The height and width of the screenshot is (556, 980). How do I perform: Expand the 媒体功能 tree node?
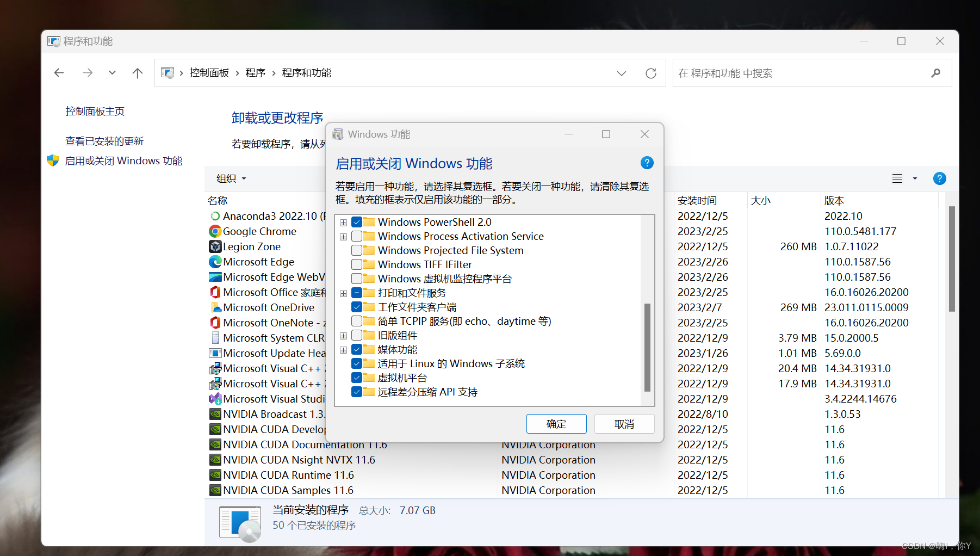(343, 349)
